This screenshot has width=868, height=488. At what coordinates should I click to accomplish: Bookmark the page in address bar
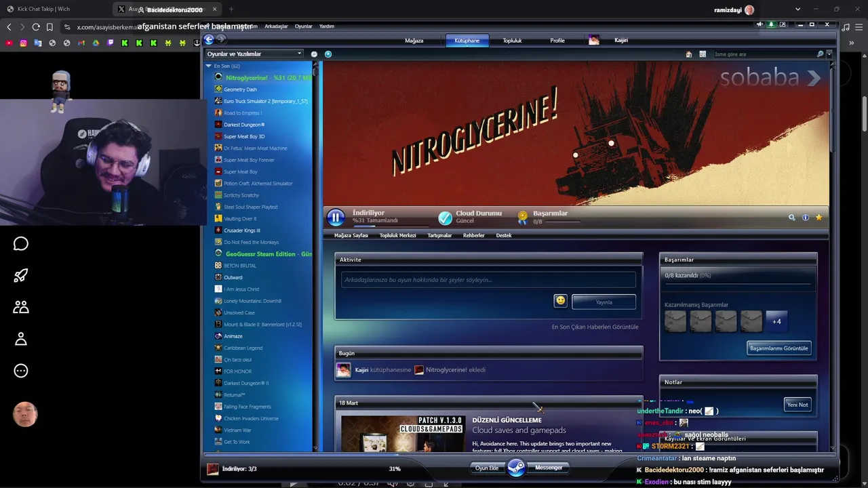pos(50,27)
